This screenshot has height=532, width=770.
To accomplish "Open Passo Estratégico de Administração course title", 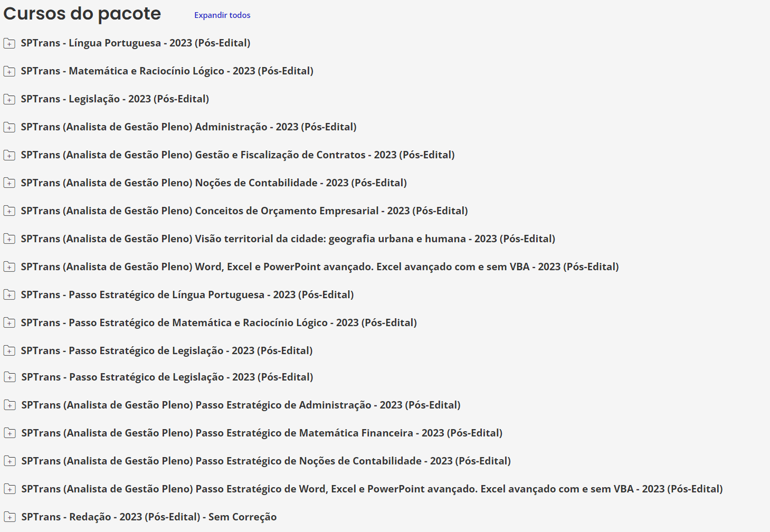I will 241,405.
